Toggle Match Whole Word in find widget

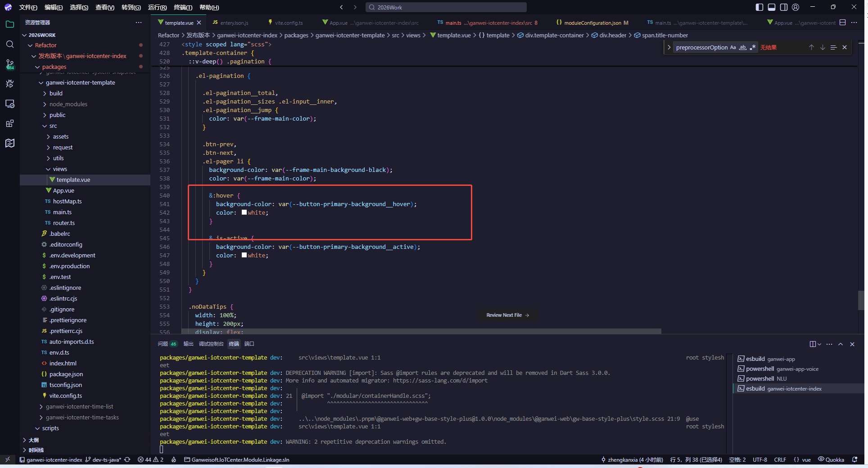(x=743, y=47)
